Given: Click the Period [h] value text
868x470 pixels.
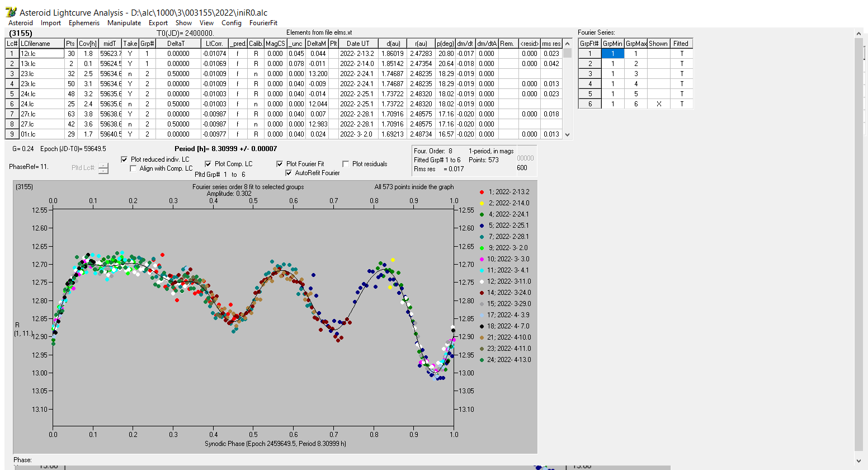Looking at the screenshot, I should pos(225,149).
